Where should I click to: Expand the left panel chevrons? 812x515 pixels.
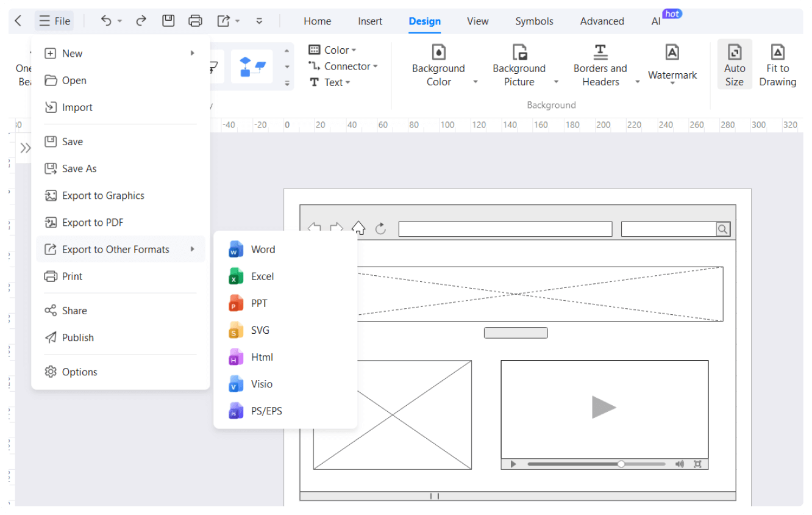[25, 148]
